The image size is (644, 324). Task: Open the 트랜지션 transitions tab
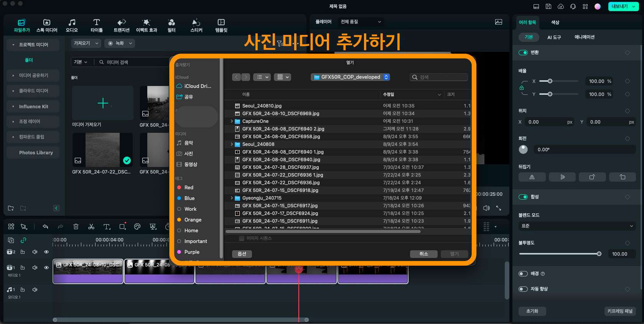[x=122, y=26]
